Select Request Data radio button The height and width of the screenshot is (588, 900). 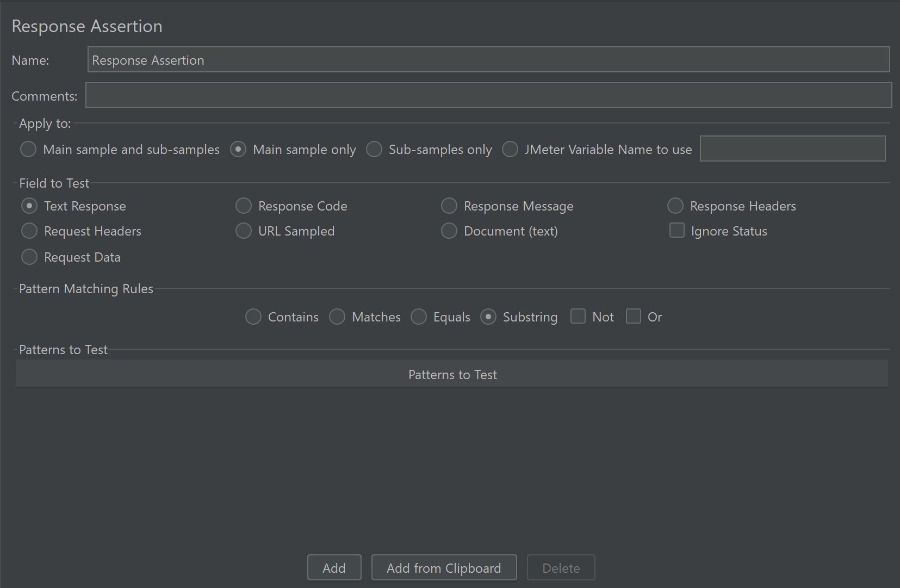tap(29, 257)
